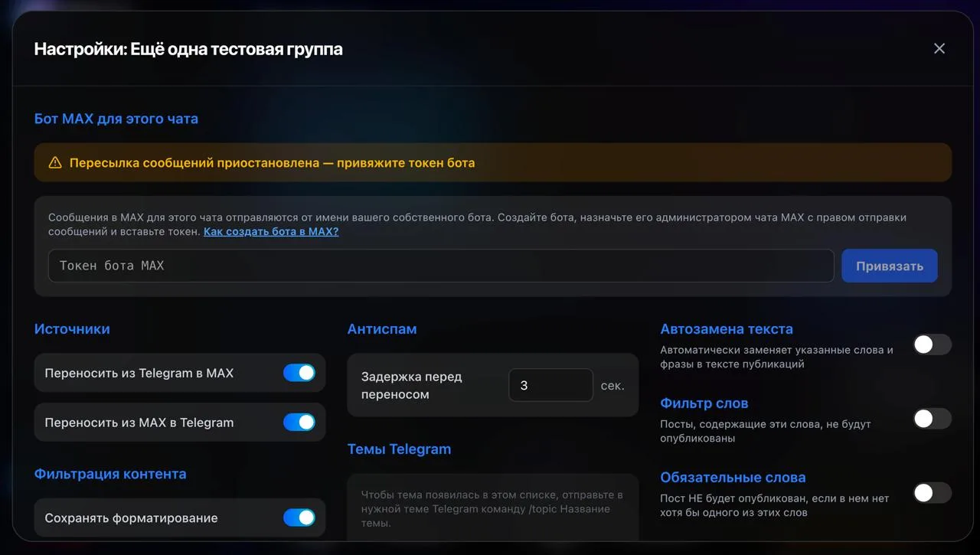The height and width of the screenshot is (555, 980).
Task: Click the "Автозамена текста" heading
Action: 727,329
